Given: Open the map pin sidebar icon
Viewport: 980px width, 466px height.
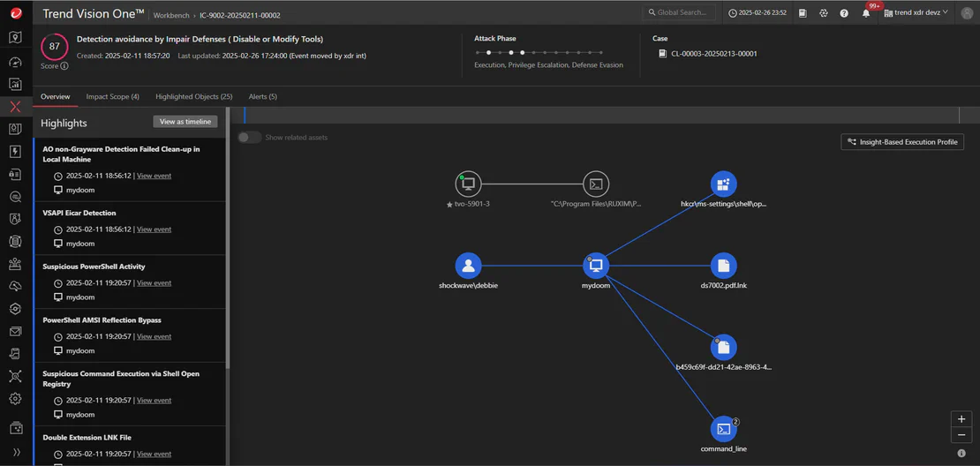Looking at the screenshot, I should [16, 37].
